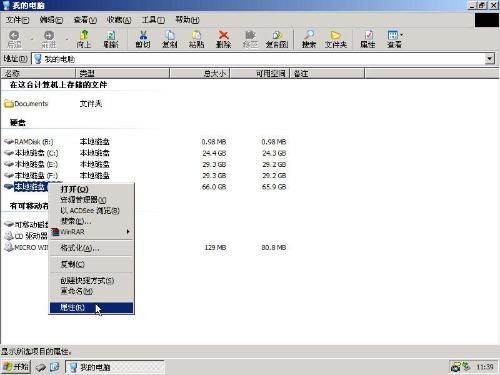
Task: Select the local disk (C:) drive icon
Action: pos(9,153)
